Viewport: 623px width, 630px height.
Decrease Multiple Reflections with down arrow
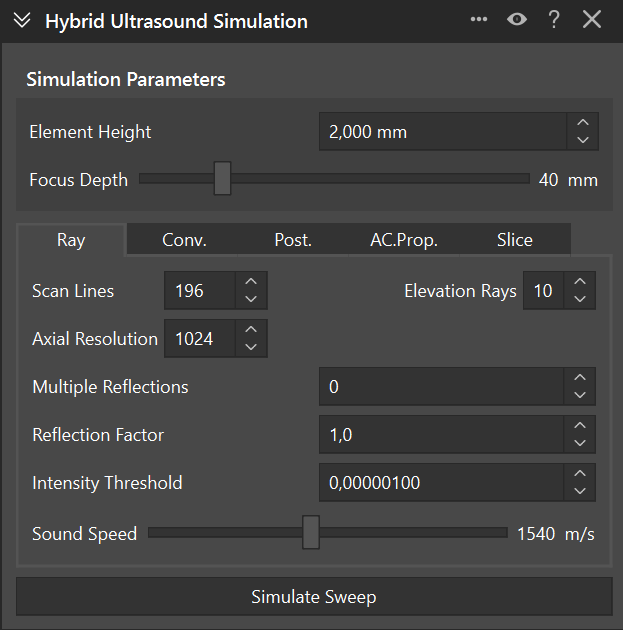click(580, 395)
